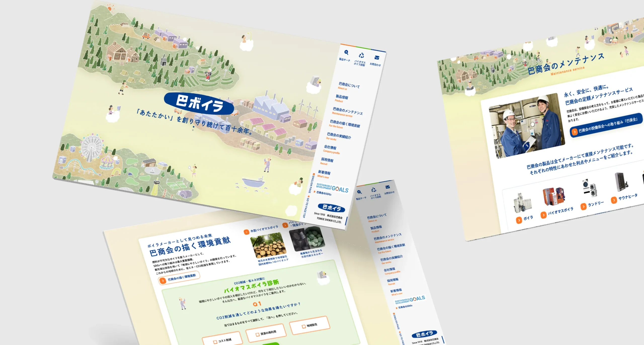Click the recycle バイオマスボイラ診断 icon in homepage sidebar
The height and width of the screenshot is (345, 644).
361,55
